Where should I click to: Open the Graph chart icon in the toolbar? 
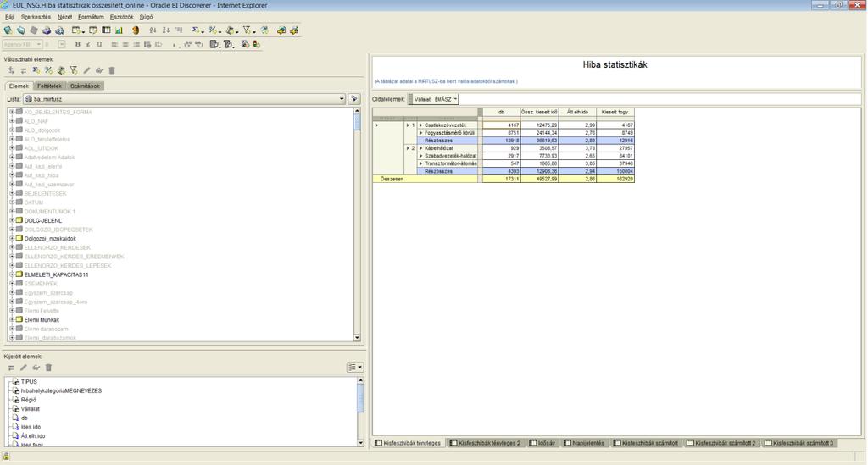pyautogui.click(x=119, y=30)
